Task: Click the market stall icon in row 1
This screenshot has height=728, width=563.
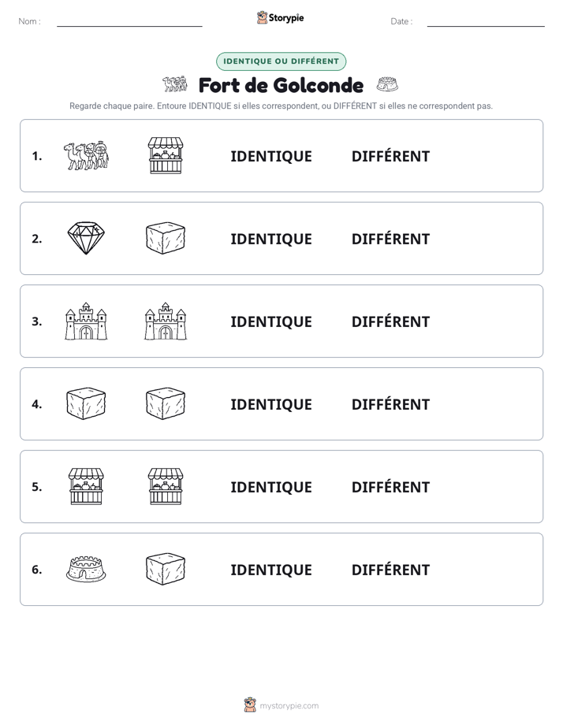Action: click(x=166, y=155)
